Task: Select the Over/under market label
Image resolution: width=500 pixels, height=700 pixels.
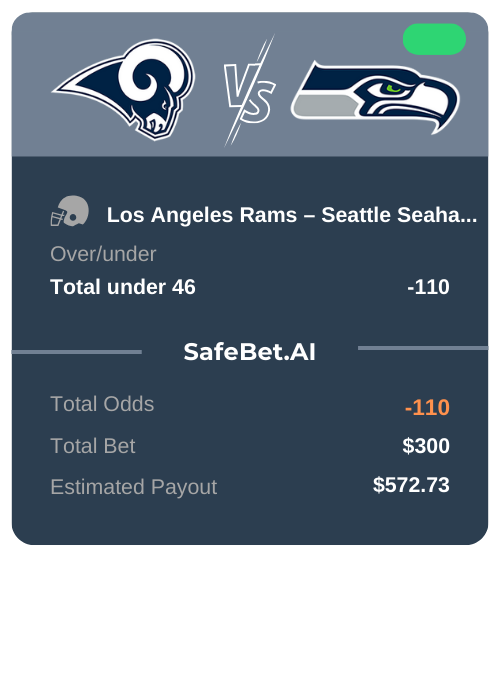Action: click(103, 254)
